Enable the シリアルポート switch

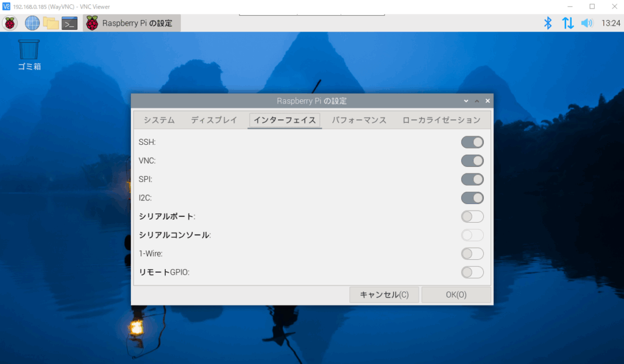tap(472, 217)
